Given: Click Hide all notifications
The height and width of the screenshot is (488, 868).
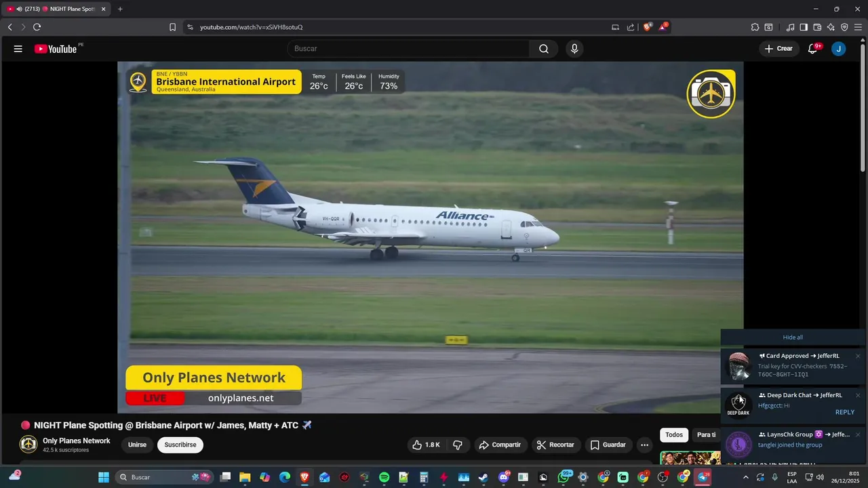Looking at the screenshot, I should [793, 338].
